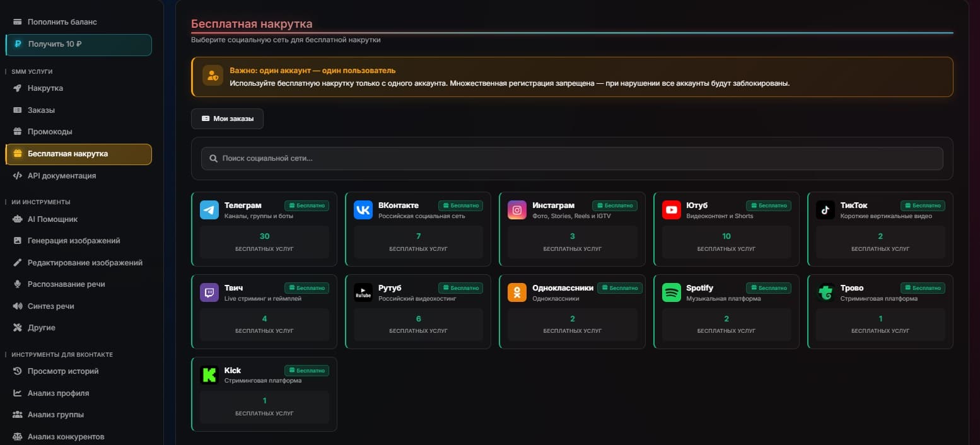Image resolution: width=980 pixels, height=445 pixels.
Task: Go to Промокоды in the sidebar
Action: (x=78, y=132)
